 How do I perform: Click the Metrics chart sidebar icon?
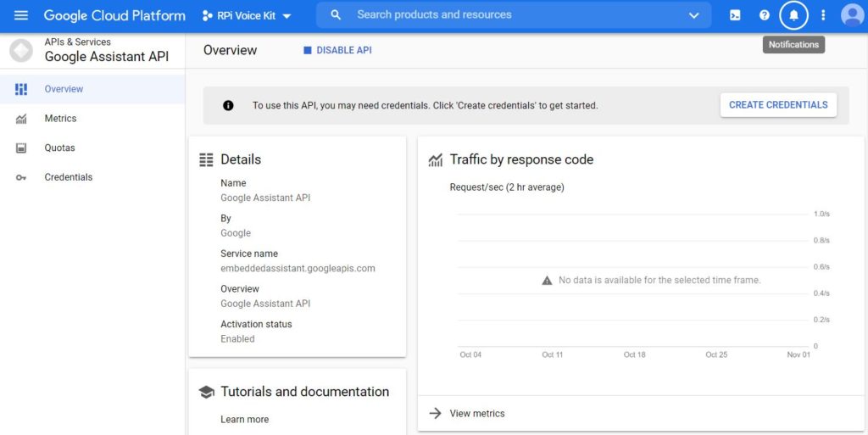tap(21, 119)
